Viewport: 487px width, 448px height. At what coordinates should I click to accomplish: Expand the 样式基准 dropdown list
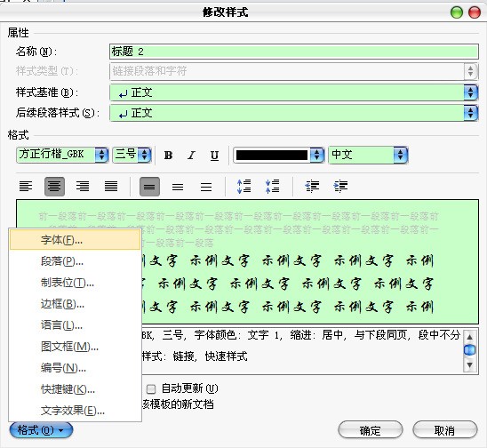click(293, 92)
